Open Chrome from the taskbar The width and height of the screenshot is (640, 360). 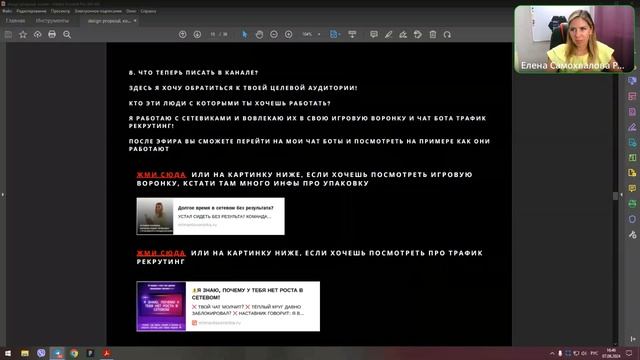[x=74, y=353]
